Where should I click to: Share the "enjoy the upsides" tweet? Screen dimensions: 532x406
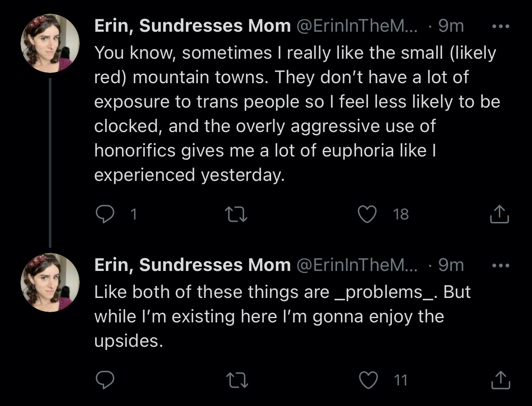499,380
